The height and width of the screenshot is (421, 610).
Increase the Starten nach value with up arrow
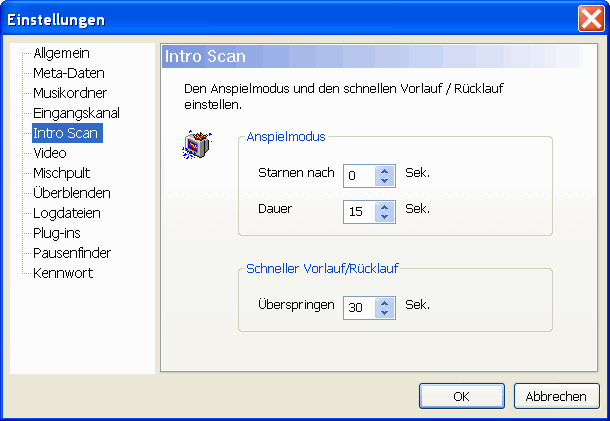[x=385, y=170]
